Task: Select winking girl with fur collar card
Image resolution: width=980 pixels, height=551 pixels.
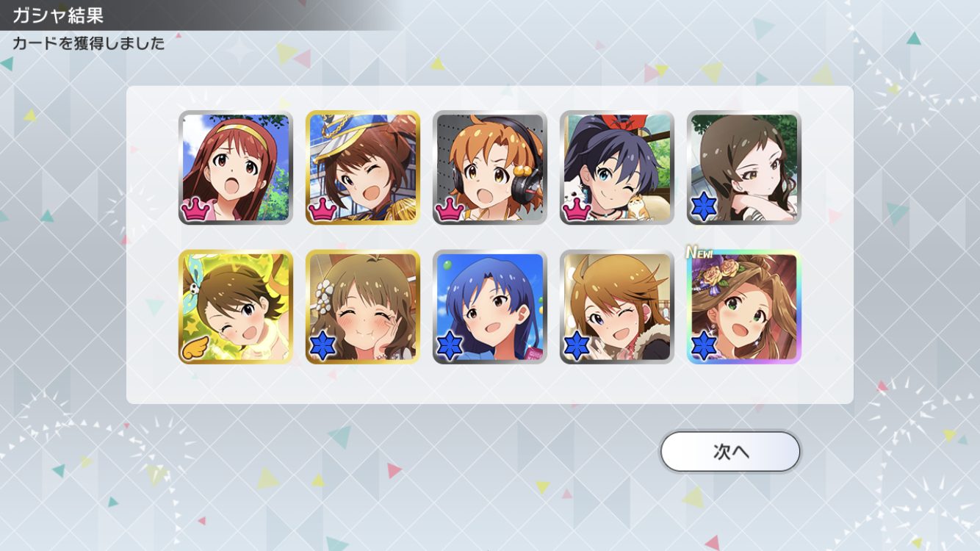Action: pyautogui.click(x=617, y=307)
